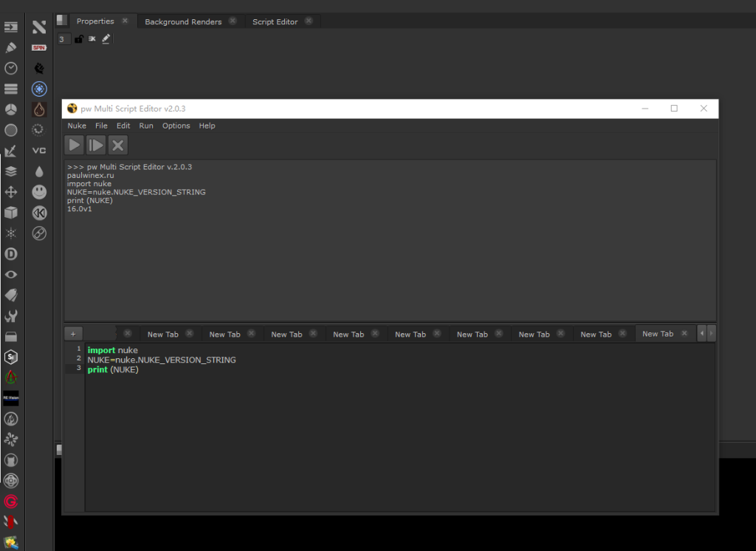The width and height of the screenshot is (756, 551).
Task: Switch to the Background Renders tab
Action: pyautogui.click(x=183, y=22)
